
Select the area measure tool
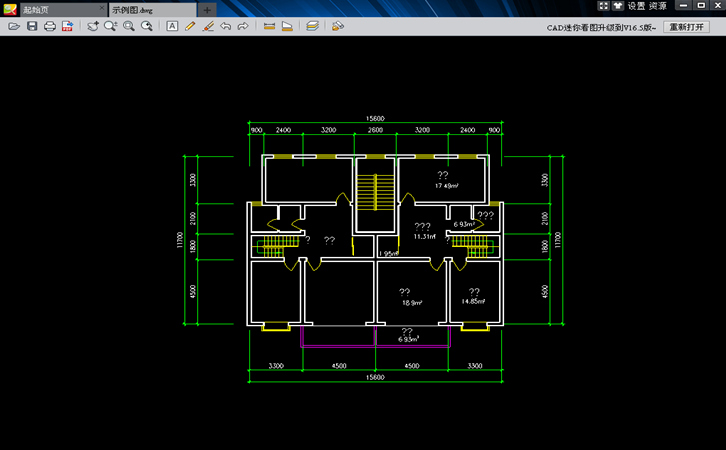pos(287,26)
